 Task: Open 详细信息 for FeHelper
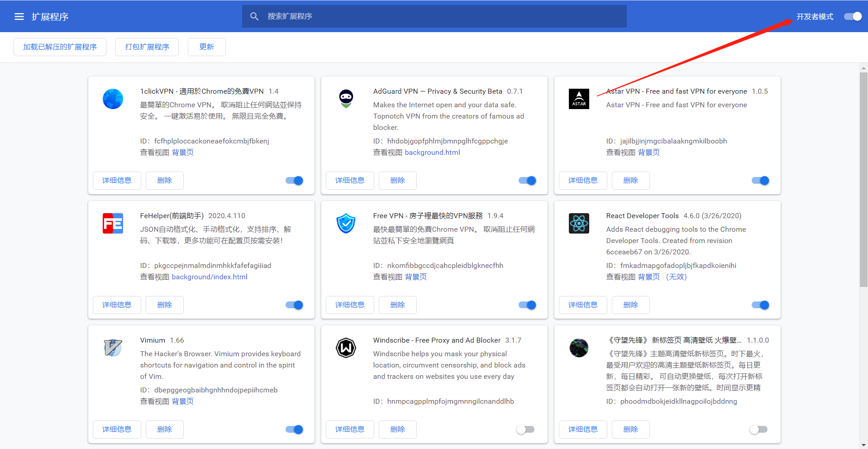(x=117, y=305)
